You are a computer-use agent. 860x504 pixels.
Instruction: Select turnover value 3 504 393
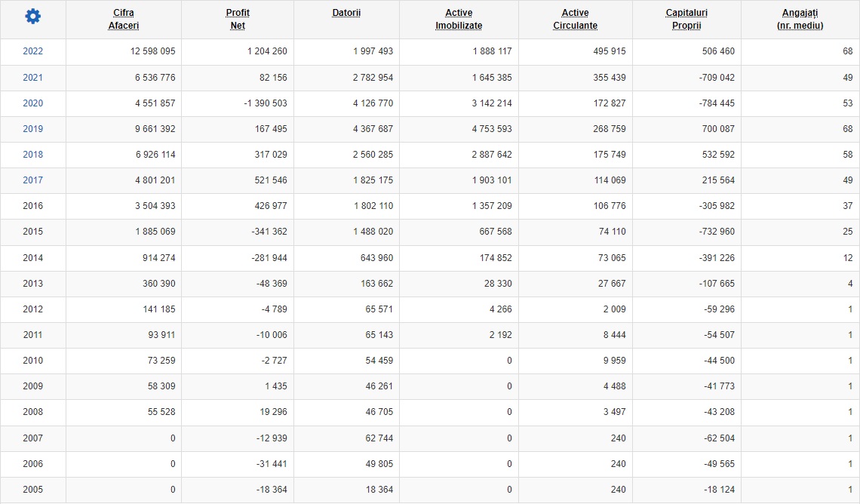click(155, 206)
